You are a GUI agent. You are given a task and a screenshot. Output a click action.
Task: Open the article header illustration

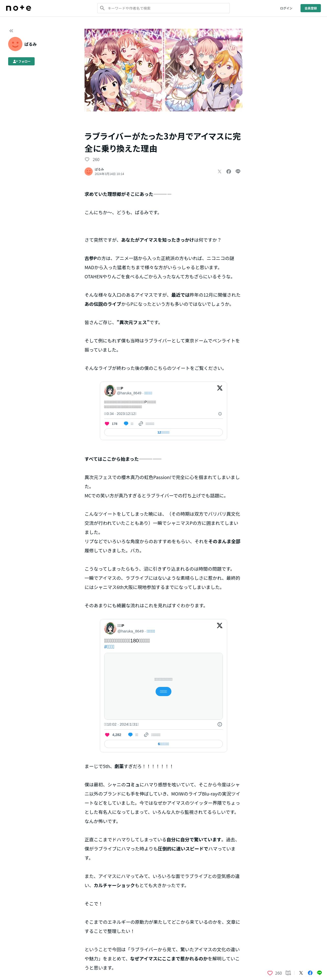click(x=163, y=70)
